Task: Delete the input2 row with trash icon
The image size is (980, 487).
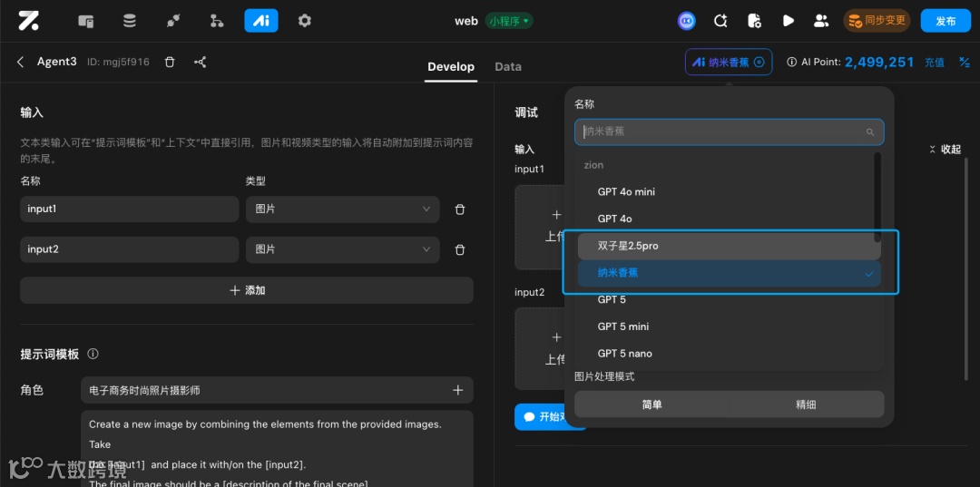Action: coord(460,249)
